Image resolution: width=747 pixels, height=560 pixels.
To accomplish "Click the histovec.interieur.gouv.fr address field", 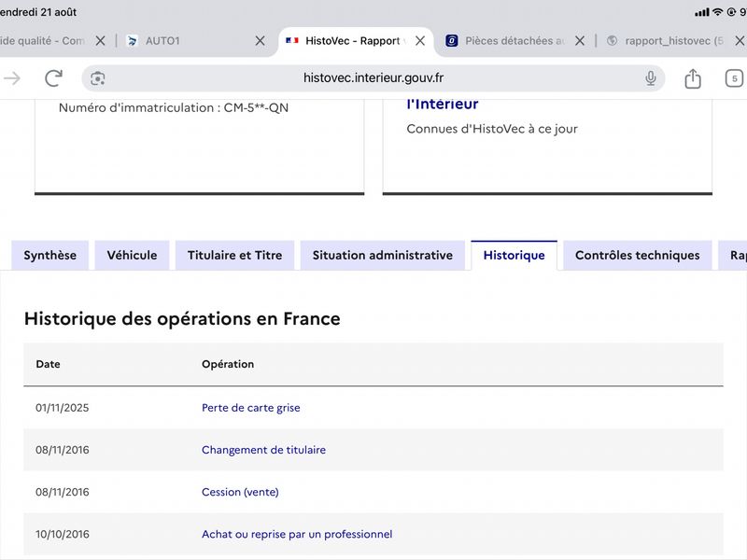I will tap(373, 78).
